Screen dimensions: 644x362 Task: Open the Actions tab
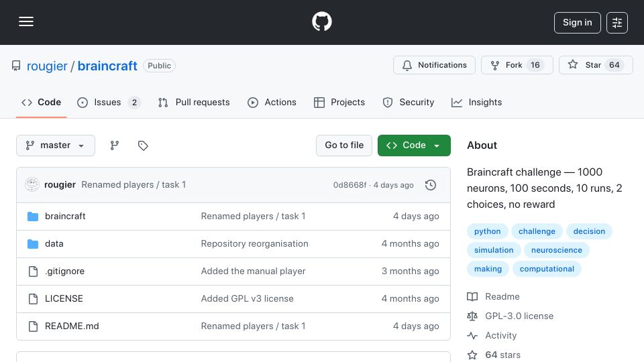tap(272, 102)
